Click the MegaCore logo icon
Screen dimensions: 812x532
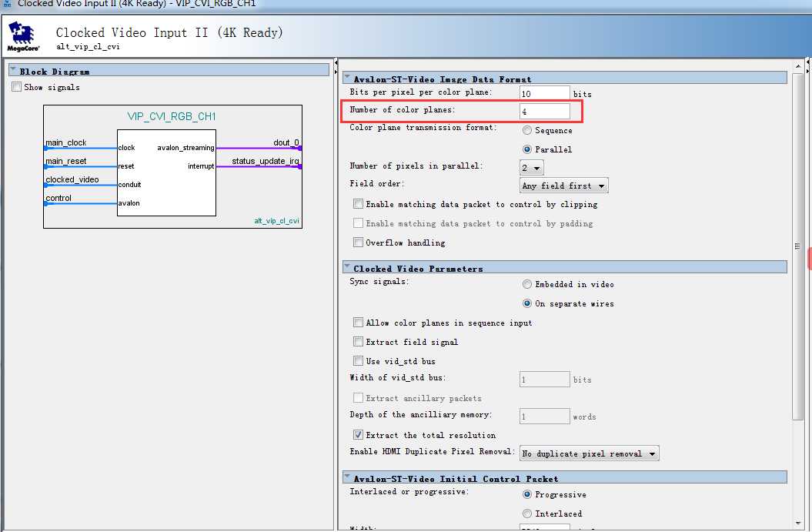(x=23, y=37)
